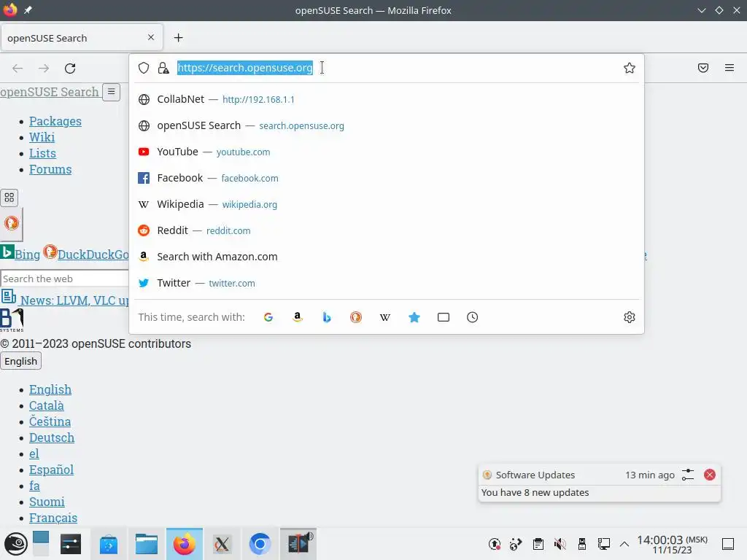Switch language to Français
Image resolution: width=747 pixels, height=560 pixels.
(x=53, y=518)
